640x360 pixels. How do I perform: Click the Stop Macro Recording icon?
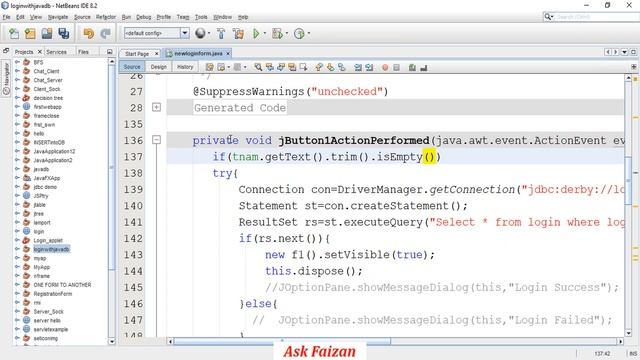[396, 67]
